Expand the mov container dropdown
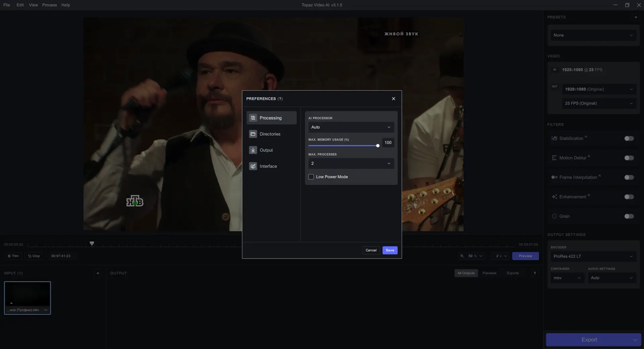 567,278
